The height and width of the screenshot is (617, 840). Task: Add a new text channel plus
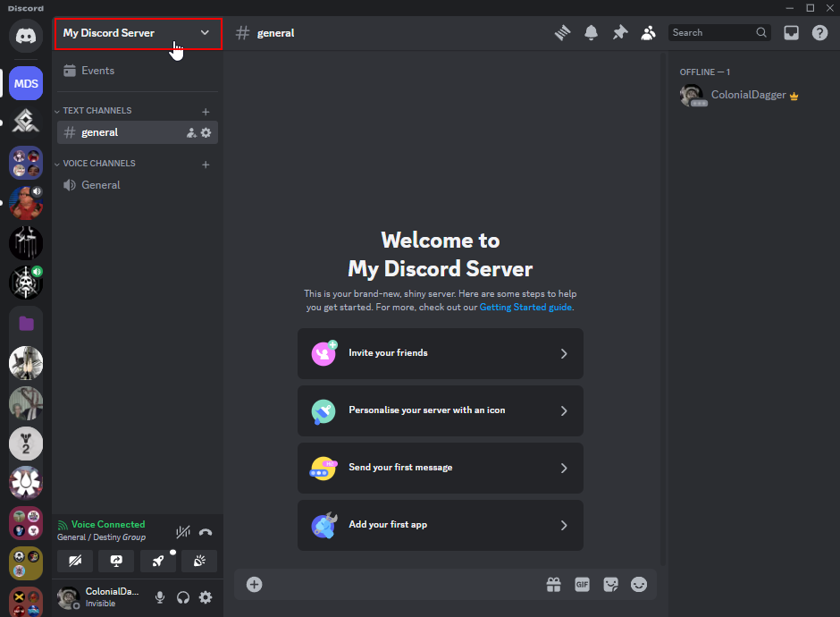206,112
